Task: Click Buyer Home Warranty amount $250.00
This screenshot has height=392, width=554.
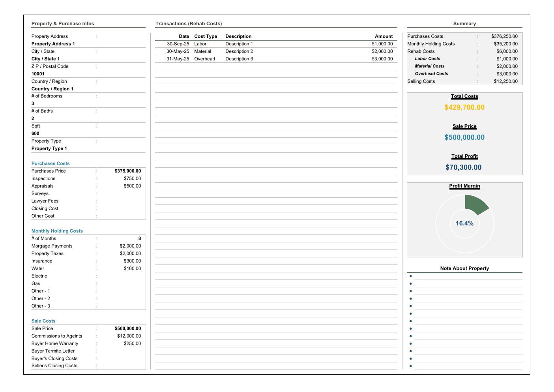Action: (x=132, y=343)
